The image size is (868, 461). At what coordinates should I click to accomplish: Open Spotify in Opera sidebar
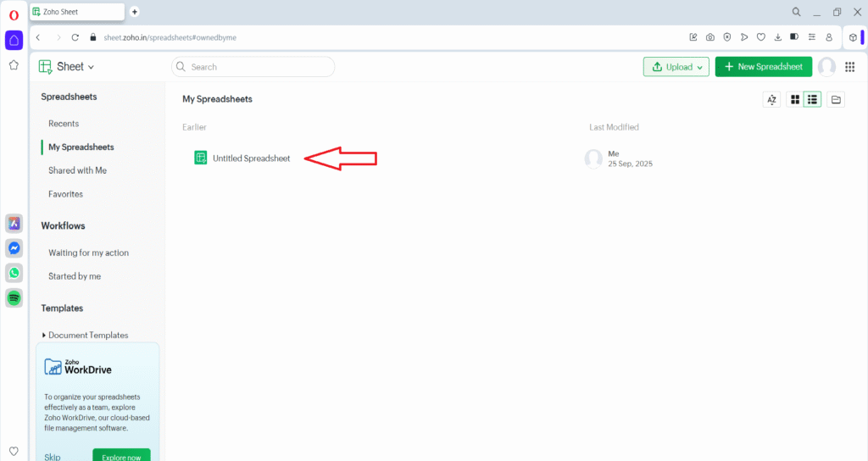pos(14,297)
